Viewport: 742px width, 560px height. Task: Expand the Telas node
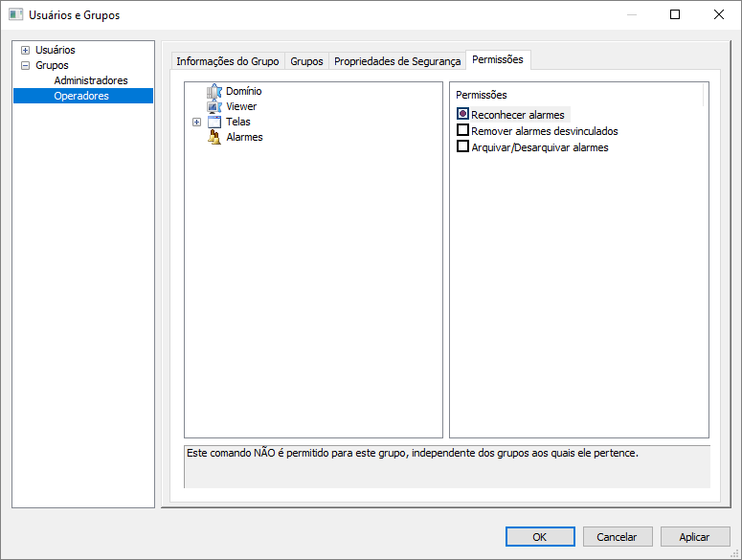(197, 123)
